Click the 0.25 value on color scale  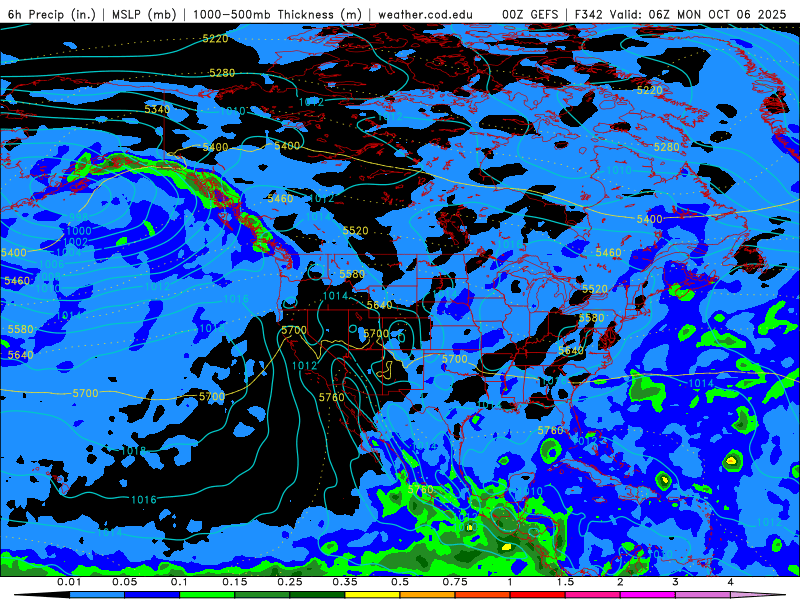[x=290, y=582]
